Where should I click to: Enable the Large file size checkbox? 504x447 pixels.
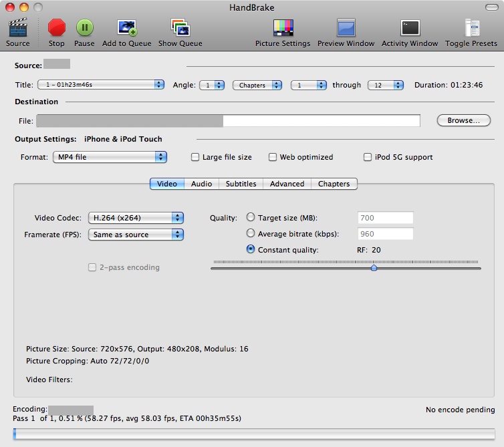[195, 157]
